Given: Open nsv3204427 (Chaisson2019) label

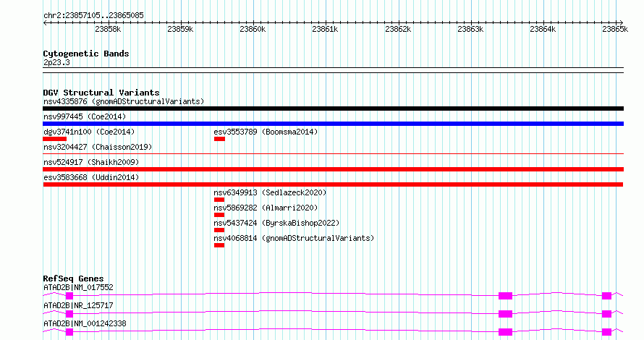Looking at the screenshot, I should pyautogui.click(x=98, y=147).
